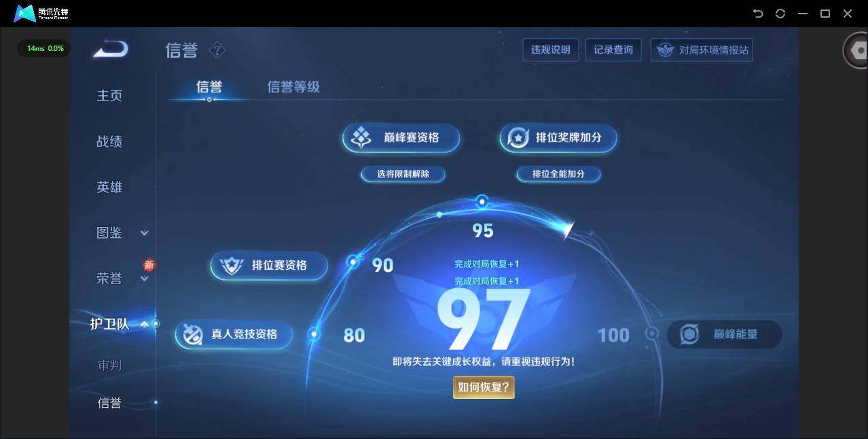Image resolution: width=868 pixels, height=439 pixels.
Task: Open the 排位赛资格 shield icon
Action: pyautogui.click(x=231, y=266)
